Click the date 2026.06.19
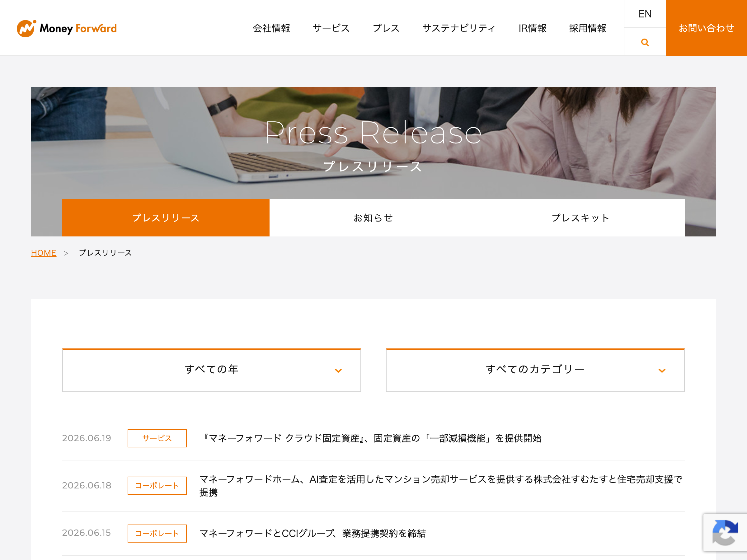The height and width of the screenshot is (560, 747). (x=87, y=438)
